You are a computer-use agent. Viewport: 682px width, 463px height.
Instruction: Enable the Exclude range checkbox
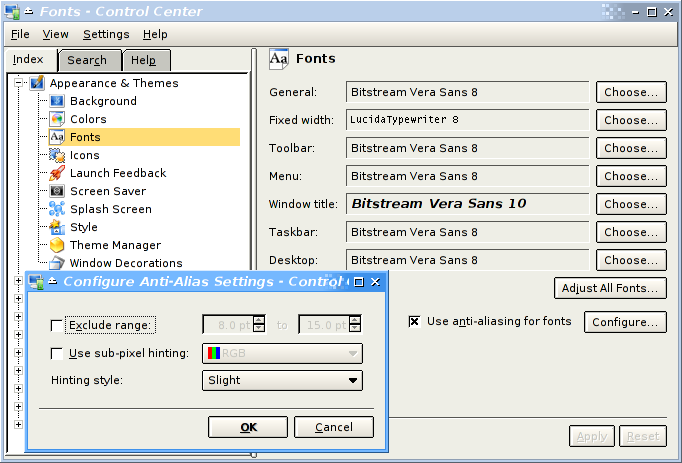pos(56,325)
